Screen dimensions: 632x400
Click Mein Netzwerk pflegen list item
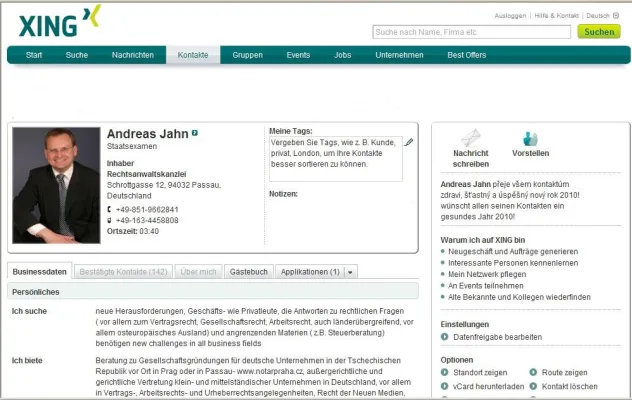(487, 274)
